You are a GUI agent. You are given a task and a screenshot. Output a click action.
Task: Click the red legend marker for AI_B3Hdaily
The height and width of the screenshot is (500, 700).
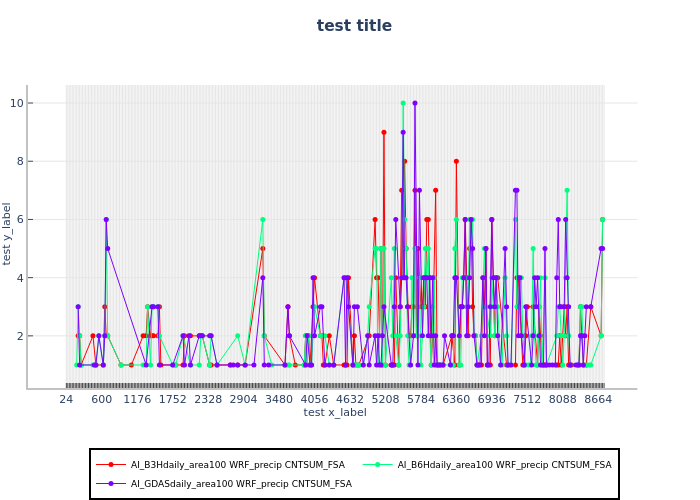[111, 465]
